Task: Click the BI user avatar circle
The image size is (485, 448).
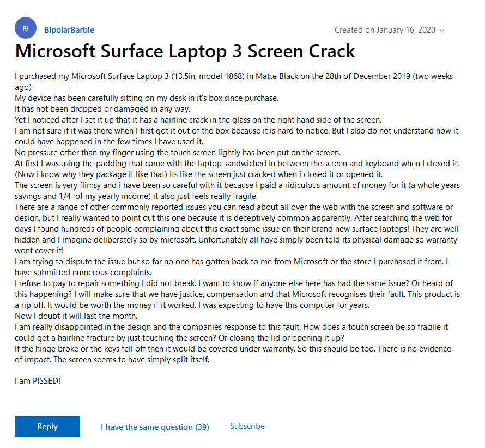Action: pos(26,28)
